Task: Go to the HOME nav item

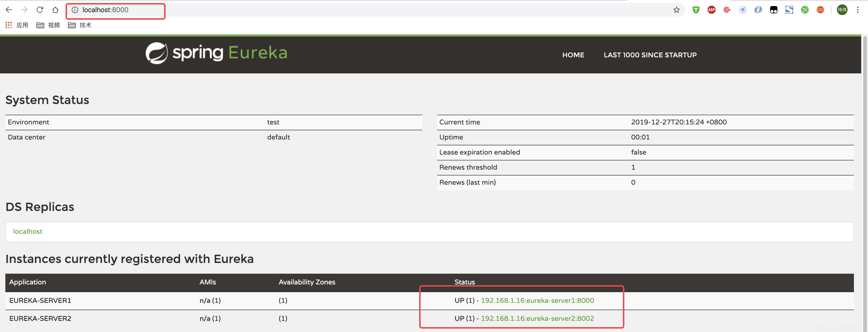Action: point(573,55)
